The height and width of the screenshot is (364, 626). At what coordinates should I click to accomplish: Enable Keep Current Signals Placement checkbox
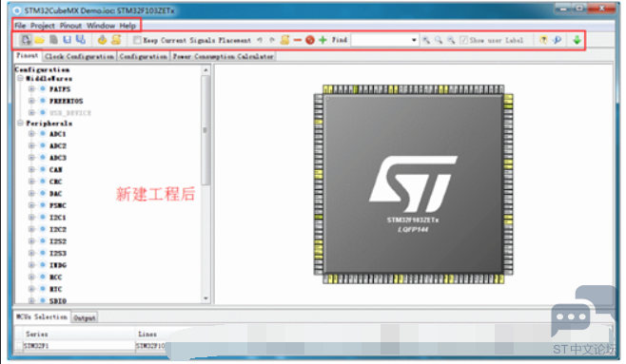pos(137,40)
